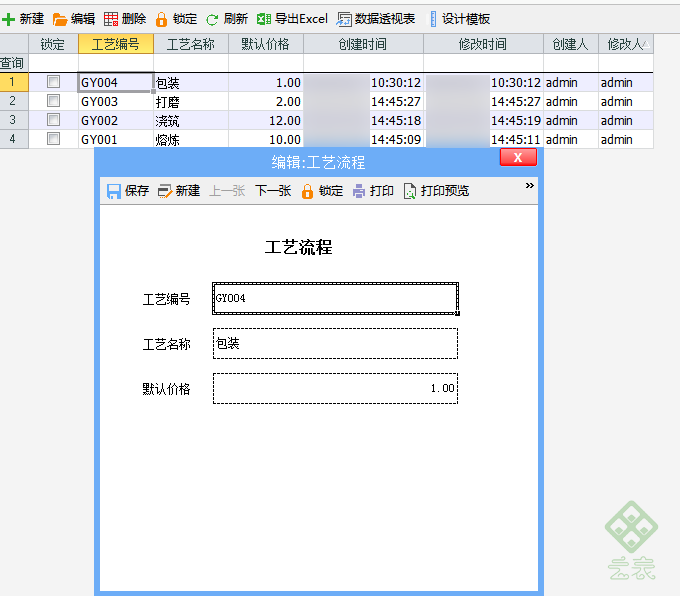
Task: Save the record with 保存 disk icon
Action: 114,191
